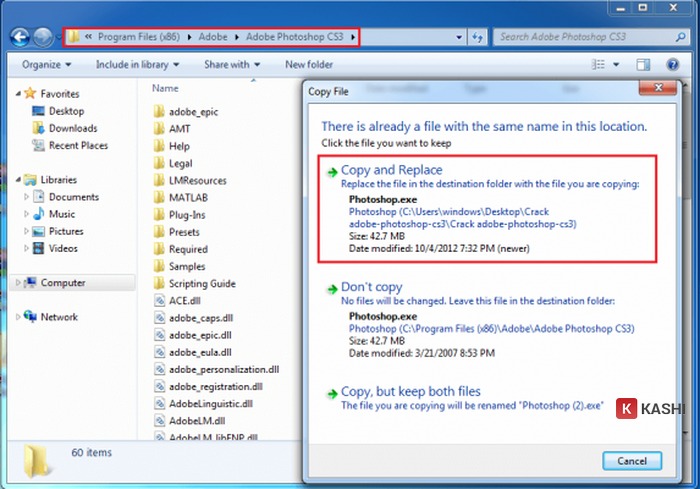This screenshot has width=700, height=489.
Task: Select the ACE.dll file
Action: coord(187,300)
